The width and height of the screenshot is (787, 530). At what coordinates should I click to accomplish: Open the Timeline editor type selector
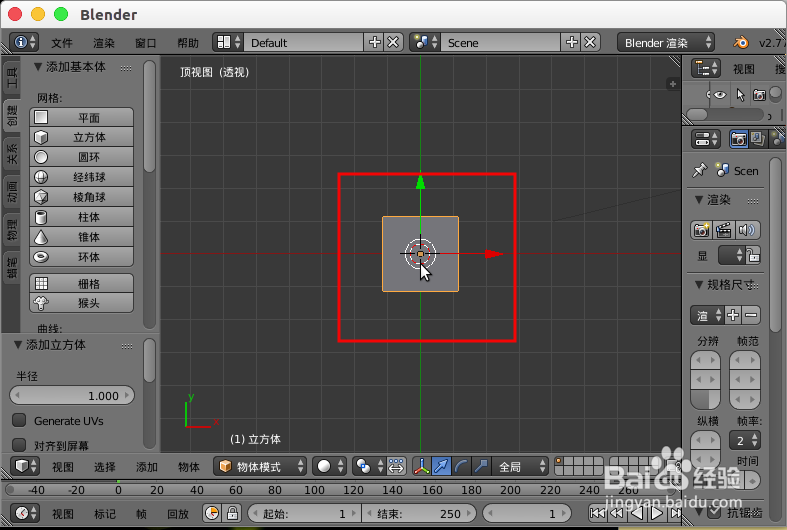24,513
